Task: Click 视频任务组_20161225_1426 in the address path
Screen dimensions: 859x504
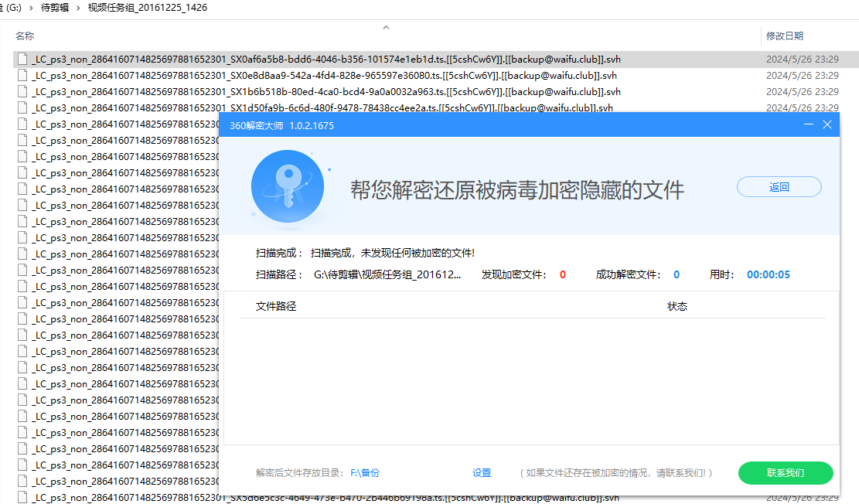Action: point(147,8)
